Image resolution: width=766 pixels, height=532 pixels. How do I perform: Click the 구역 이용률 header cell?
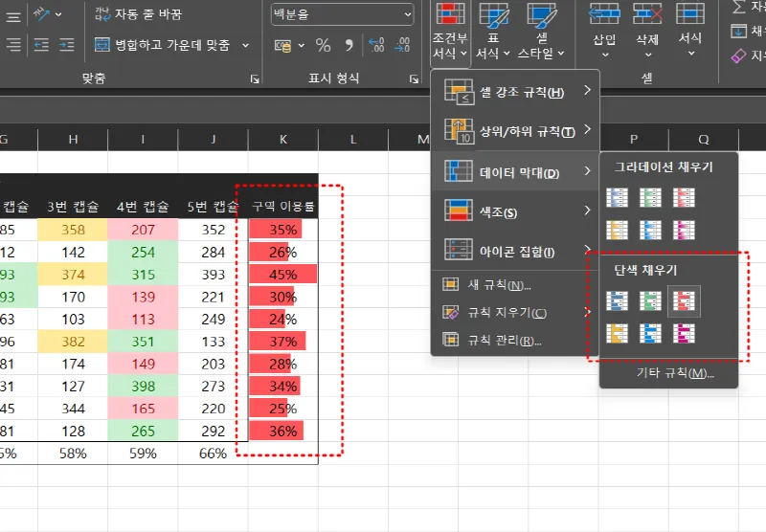click(x=283, y=207)
